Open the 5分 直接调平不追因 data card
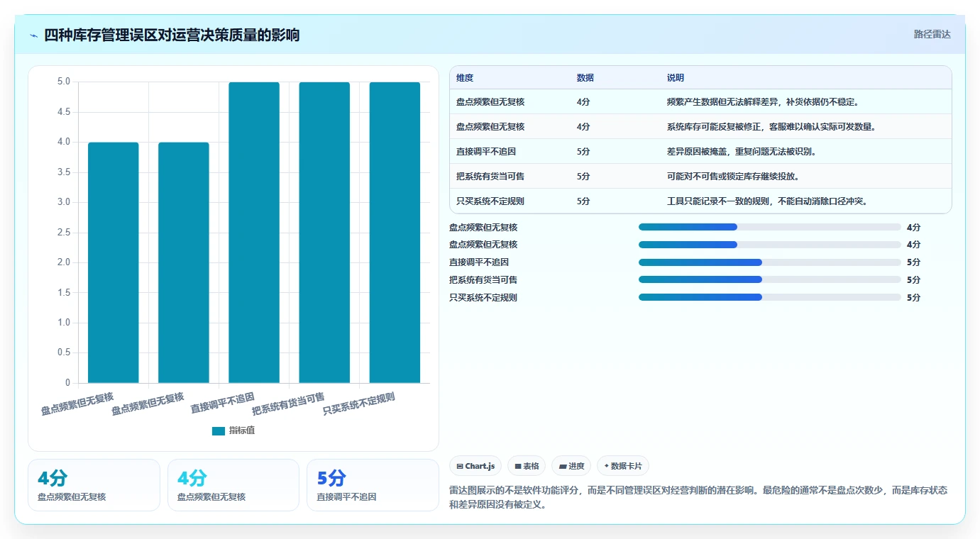 point(373,484)
